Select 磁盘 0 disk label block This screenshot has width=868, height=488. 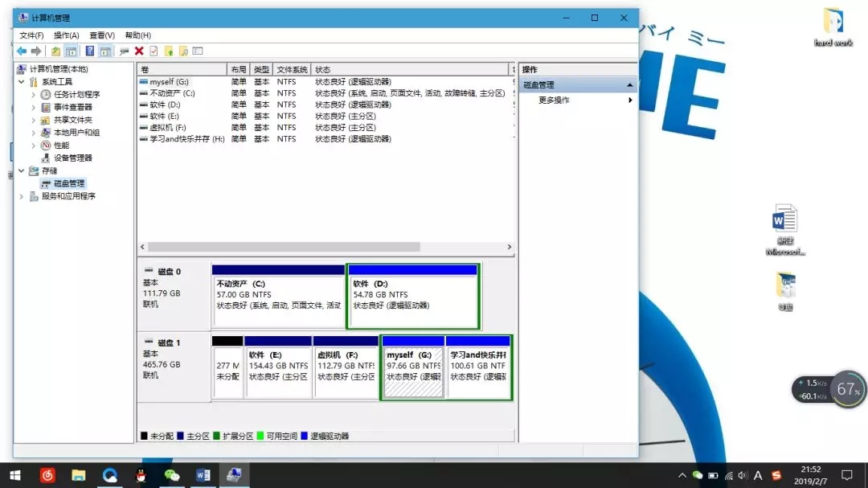pyautogui.click(x=174, y=296)
